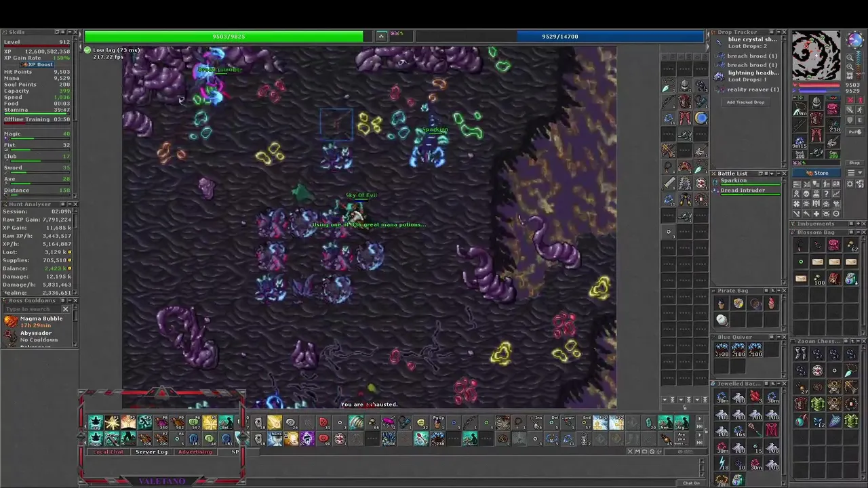Enable stand mode with the red X icon
The width and height of the screenshot is (868, 488).
pyautogui.click(x=850, y=100)
